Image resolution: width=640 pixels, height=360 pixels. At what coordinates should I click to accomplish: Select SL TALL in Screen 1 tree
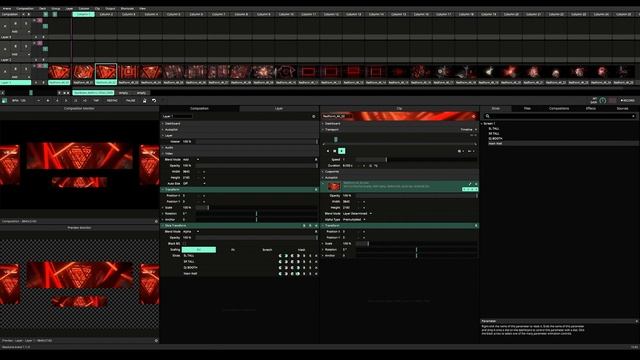(493, 129)
